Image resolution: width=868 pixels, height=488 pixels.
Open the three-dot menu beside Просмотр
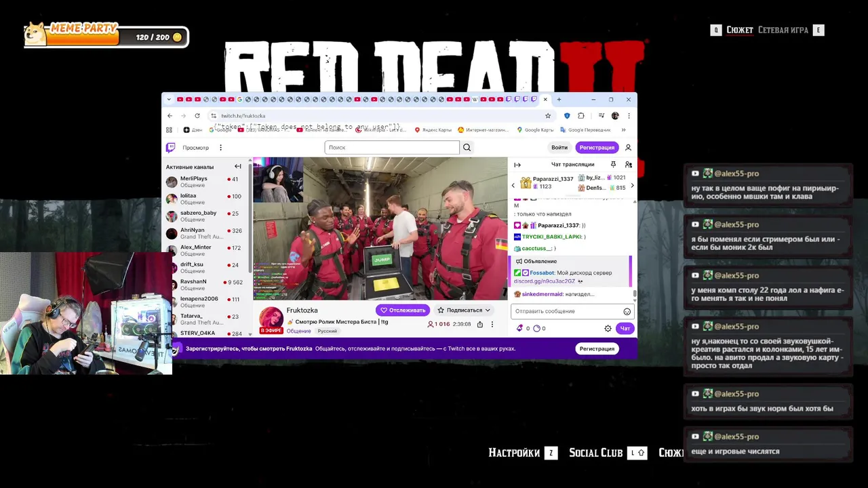220,148
